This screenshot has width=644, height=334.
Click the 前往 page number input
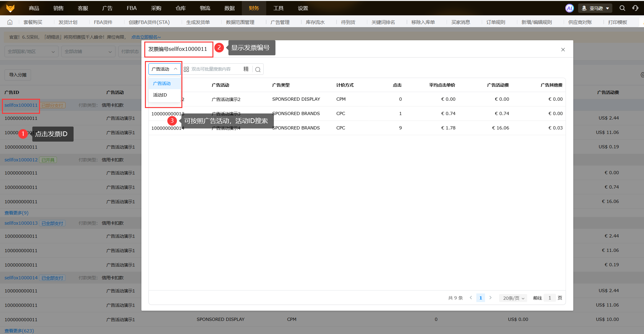click(x=550, y=298)
